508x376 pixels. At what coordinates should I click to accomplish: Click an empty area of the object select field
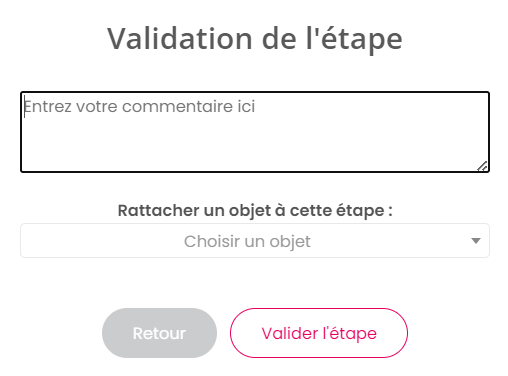[100, 241]
